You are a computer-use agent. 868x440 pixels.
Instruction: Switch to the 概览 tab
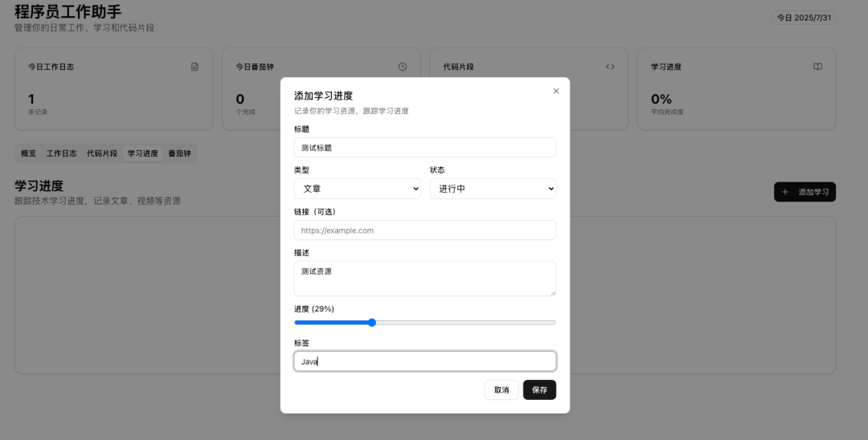[29, 153]
